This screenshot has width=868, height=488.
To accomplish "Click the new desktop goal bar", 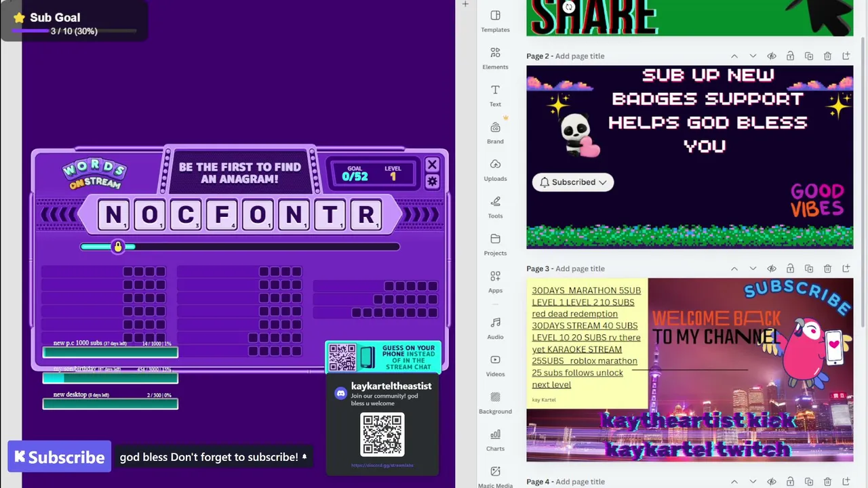I will (111, 404).
